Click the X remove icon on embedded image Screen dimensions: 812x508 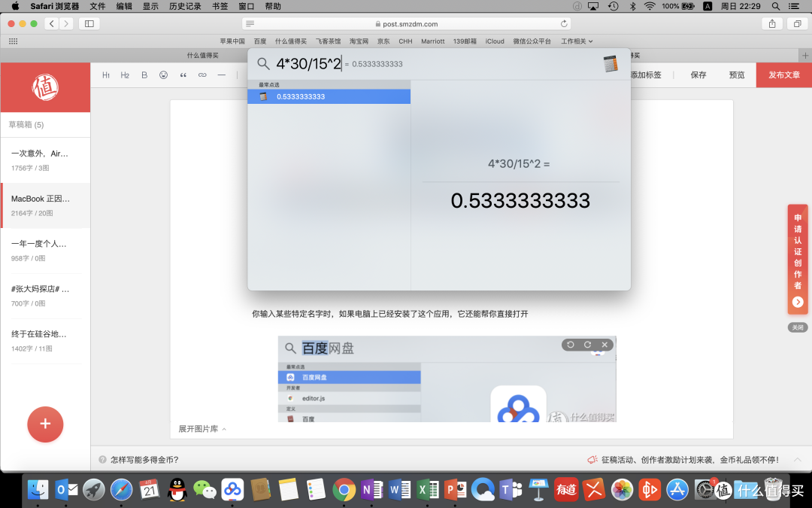pyautogui.click(x=604, y=345)
